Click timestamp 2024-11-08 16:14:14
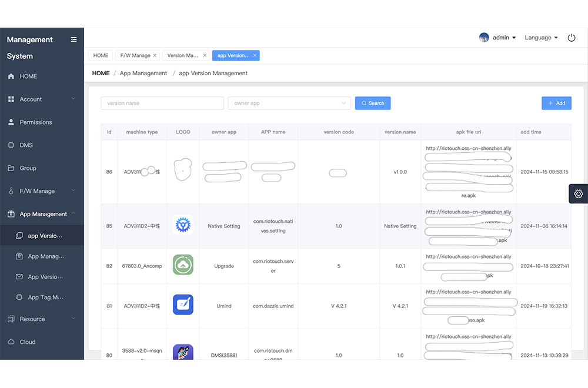Viewport: 588px width, 388px height. (544, 226)
